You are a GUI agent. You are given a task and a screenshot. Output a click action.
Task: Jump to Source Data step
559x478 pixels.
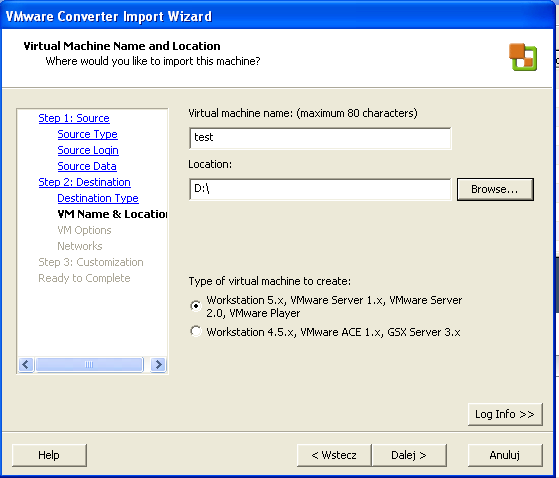[87, 166]
